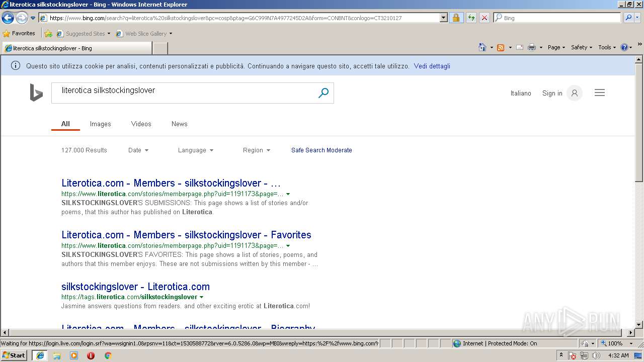Image resolution: width=644 pixels, height=362 pixels.
Task: Click the Bing page search field
Action: (184, 93)
